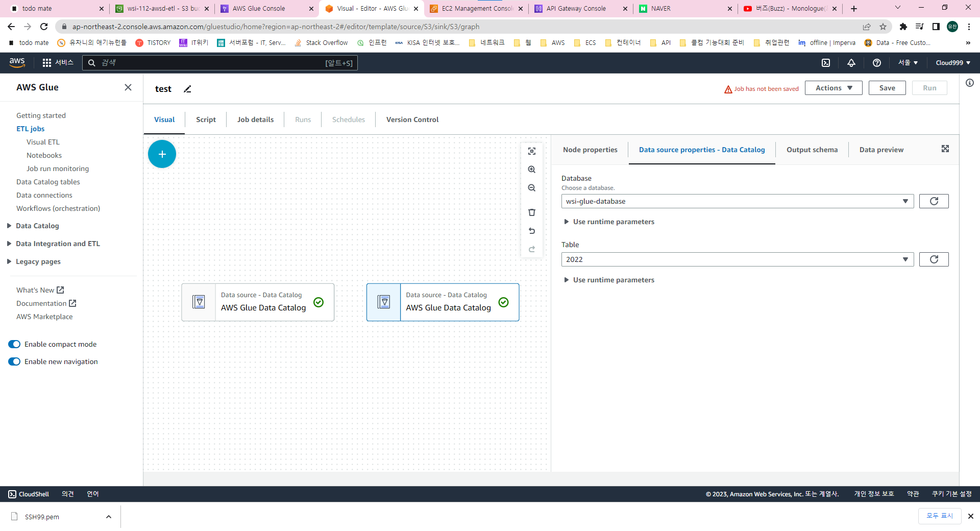980x531 pixels.
Task: Open the Table dropdown showing 2022
Action: pos(738,259)
